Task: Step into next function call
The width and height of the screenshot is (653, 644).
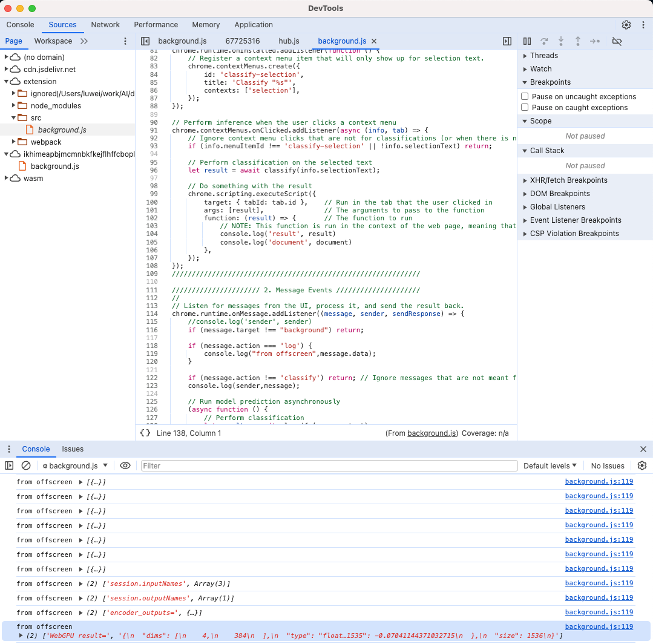Action: pos(561,41)
